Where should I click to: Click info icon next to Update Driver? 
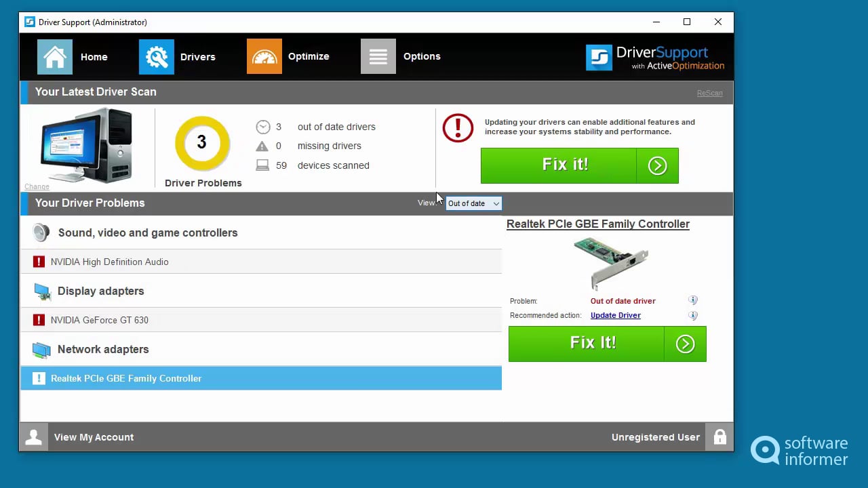pyautogui.click(x=693, y=315)
